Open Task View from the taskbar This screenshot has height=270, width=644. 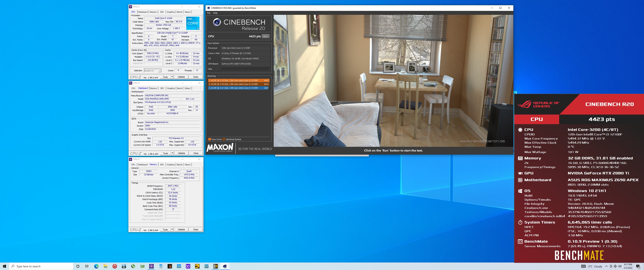point(87,266)
